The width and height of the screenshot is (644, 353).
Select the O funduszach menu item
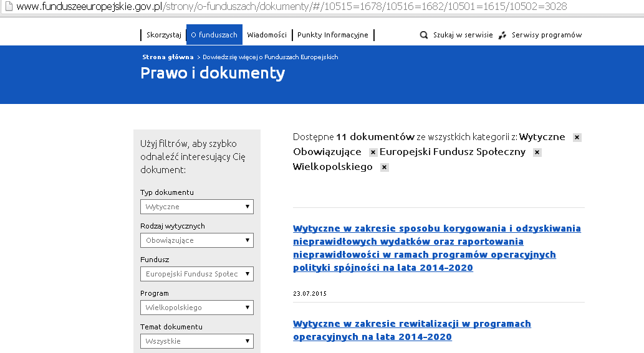[214, 35]
